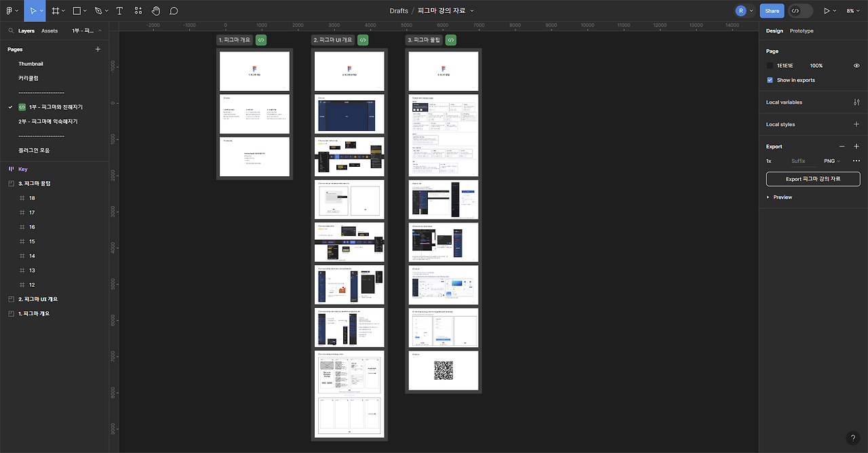
Task: Open Move tool options dropdown arrow
Action: pos(42,11)
